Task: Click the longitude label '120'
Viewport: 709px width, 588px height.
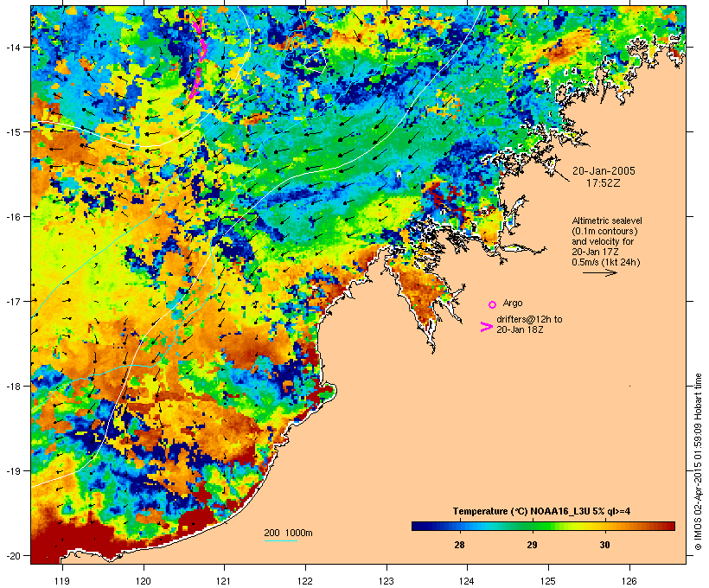Action: (144, 581)
